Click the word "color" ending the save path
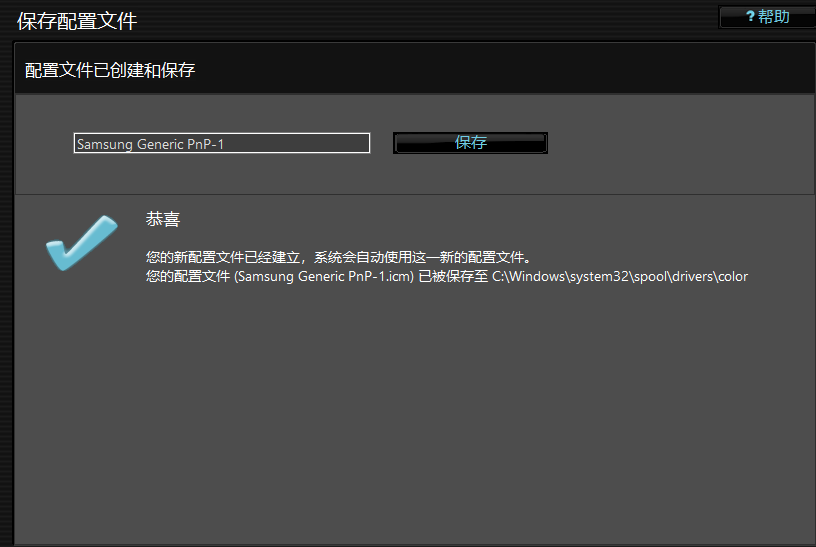The width and height of the screenshot is (816, 547). tap(732, 277)
